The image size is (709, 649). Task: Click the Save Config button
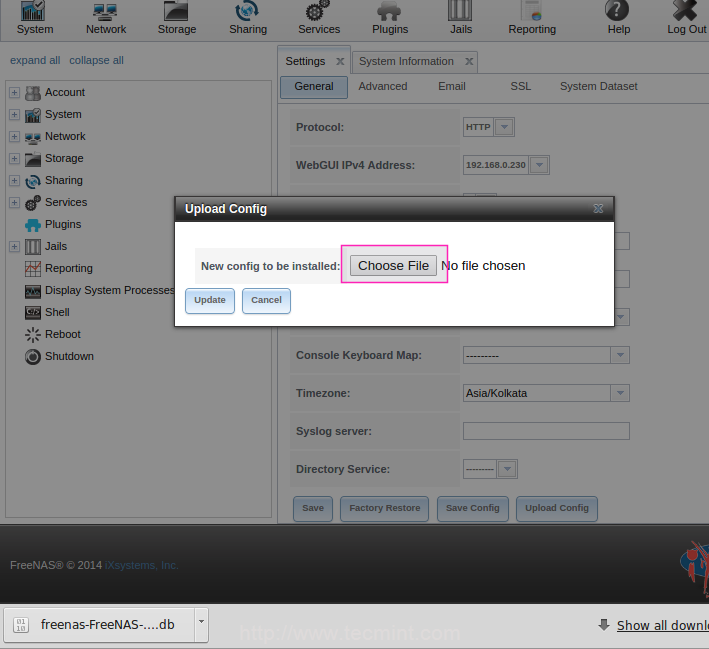(x=473, y=509)
